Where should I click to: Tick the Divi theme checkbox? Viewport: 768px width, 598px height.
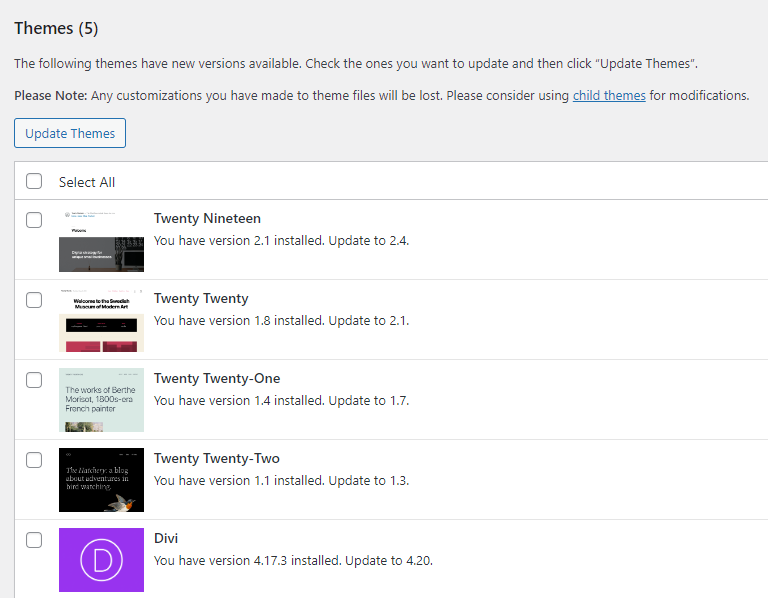pyautogui.click(x=34, y=540)
